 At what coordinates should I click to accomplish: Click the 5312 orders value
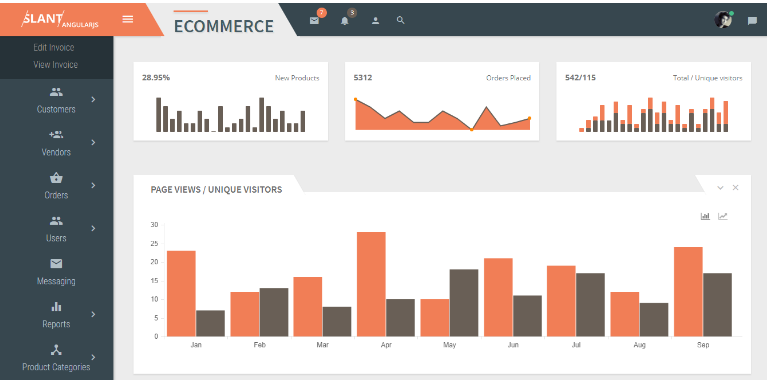pyautogui.click(x=363, y=77)
